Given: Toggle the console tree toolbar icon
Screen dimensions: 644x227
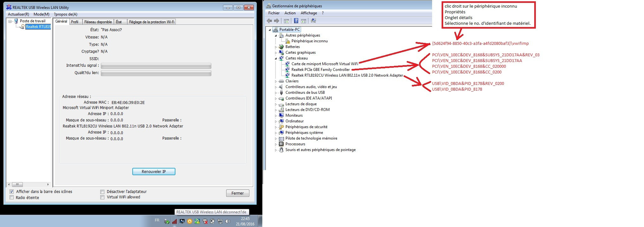Looking at the screenshot, I should [286, 21].
